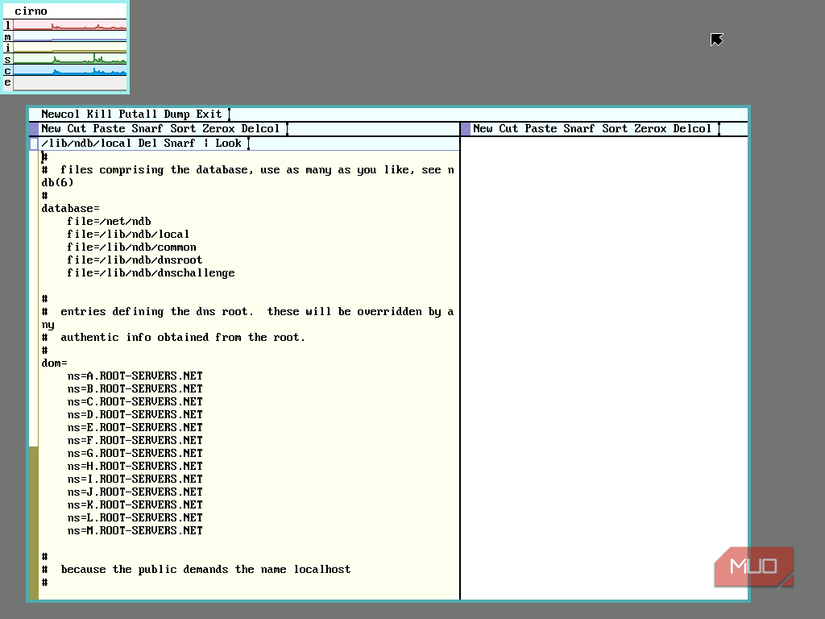Image resolution: width=825 pixels, height=619 pixels.
Task: Click Putall in the top tag
Action: point(138,114)
